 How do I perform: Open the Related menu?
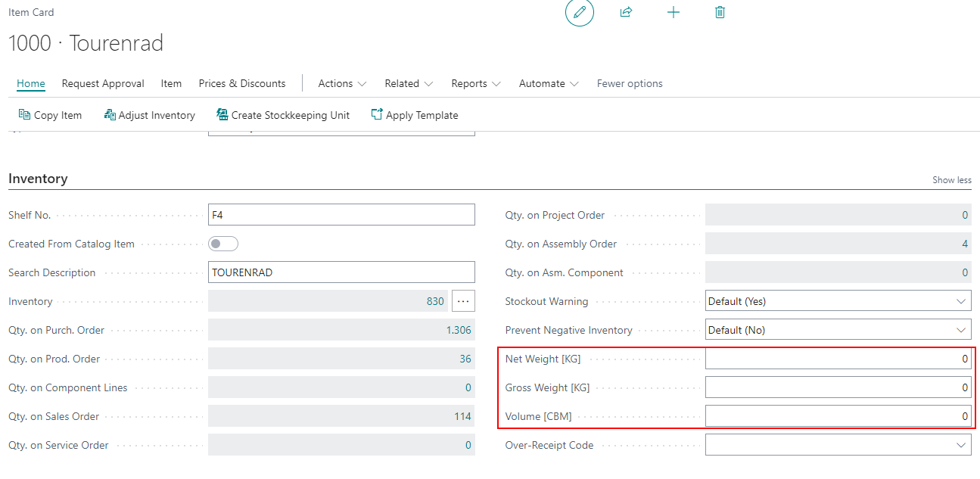pyautogui.click(x=409, y=83)
